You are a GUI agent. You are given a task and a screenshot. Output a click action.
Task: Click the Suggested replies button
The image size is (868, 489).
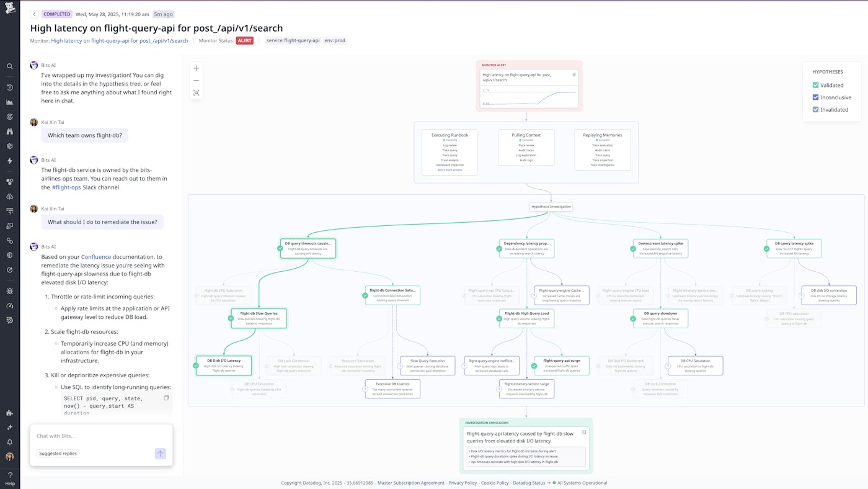tap(58, 454)
